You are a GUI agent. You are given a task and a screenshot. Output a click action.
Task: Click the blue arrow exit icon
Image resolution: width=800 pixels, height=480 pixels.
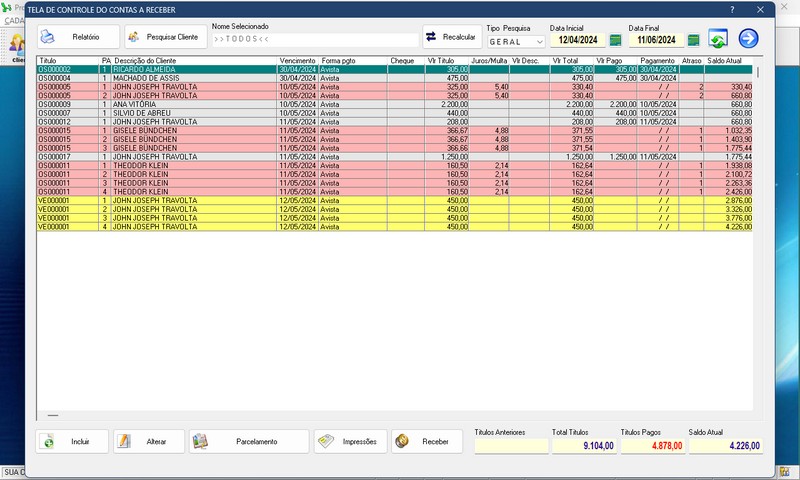tap(748, 39)
